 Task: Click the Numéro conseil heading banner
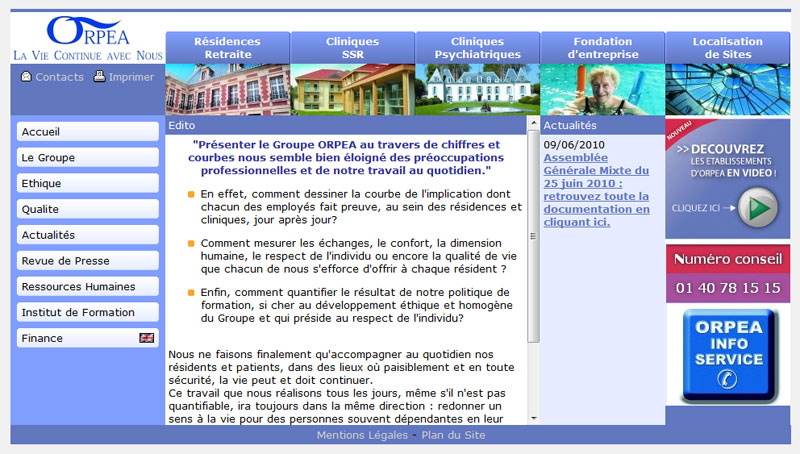[728, 259]
